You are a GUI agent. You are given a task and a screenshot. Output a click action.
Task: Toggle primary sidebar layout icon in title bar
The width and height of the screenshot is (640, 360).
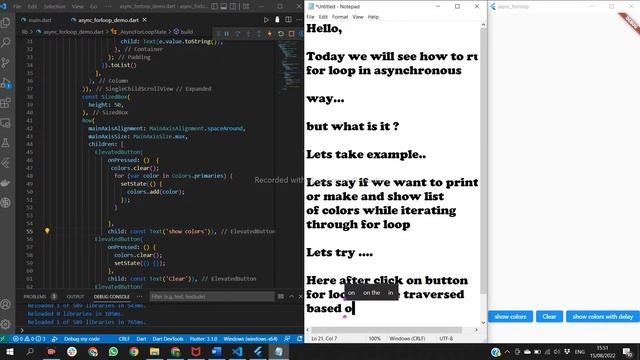(215, 7)
